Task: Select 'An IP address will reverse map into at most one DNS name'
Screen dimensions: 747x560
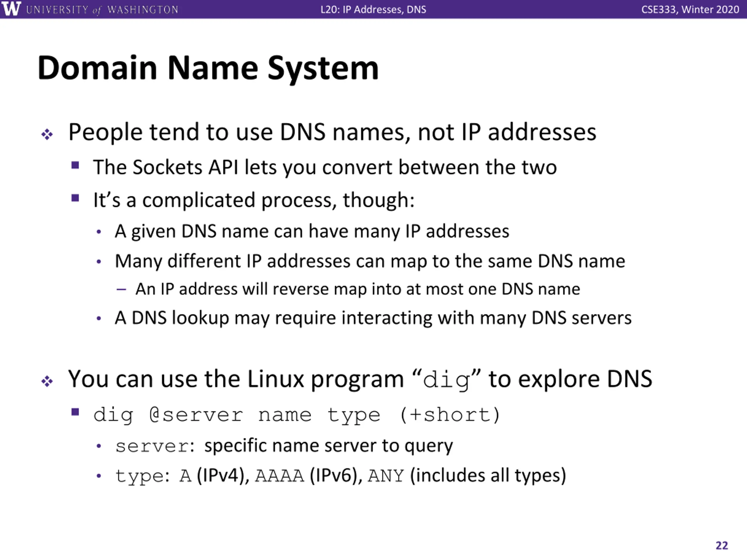Action: pyautogui.click(x=358, y=289)
